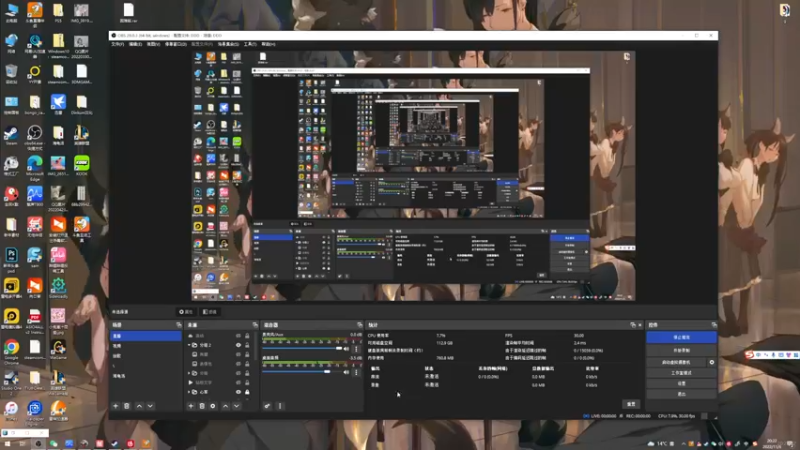The height and width of the screenshot is (450, 800).
Task: Open the 停靠窗口 Docks menu
Action: (176, 44)
